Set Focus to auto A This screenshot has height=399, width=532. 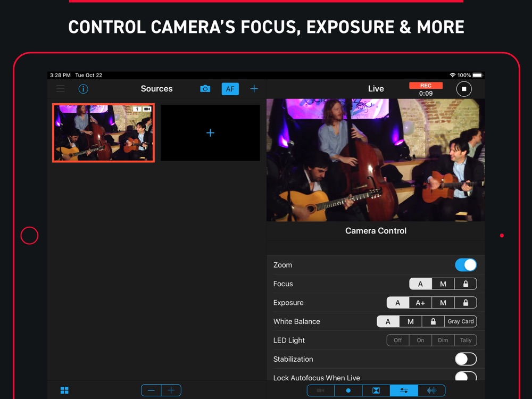[x=420, y=284]
